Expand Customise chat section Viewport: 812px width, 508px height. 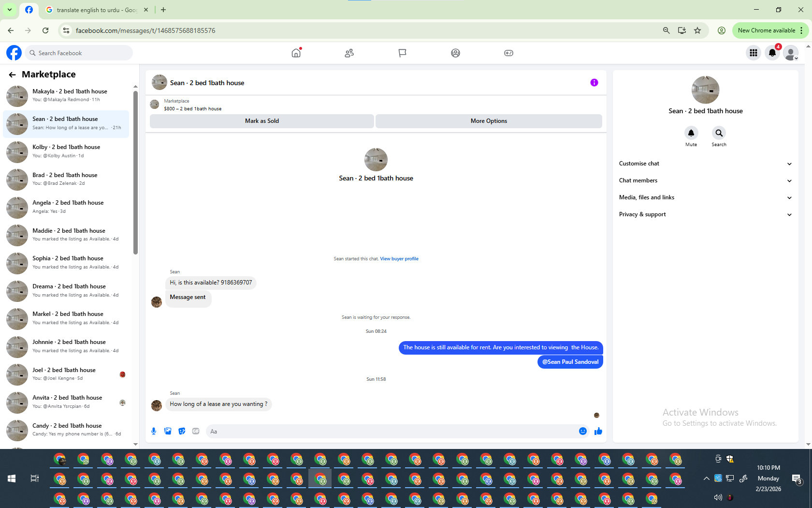[x=705, y=164]
